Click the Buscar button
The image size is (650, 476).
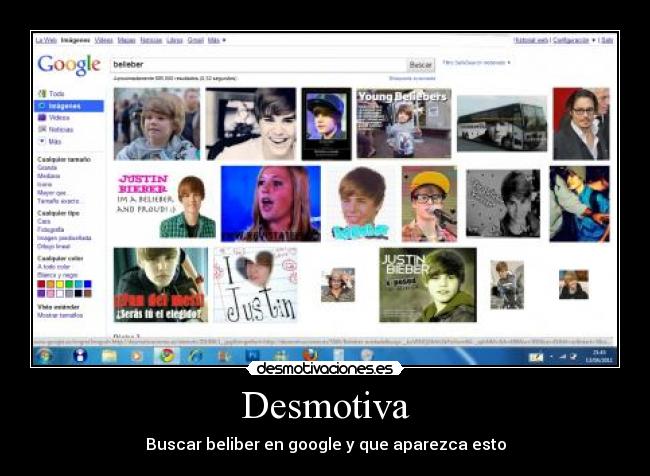(x=421, y=65)
